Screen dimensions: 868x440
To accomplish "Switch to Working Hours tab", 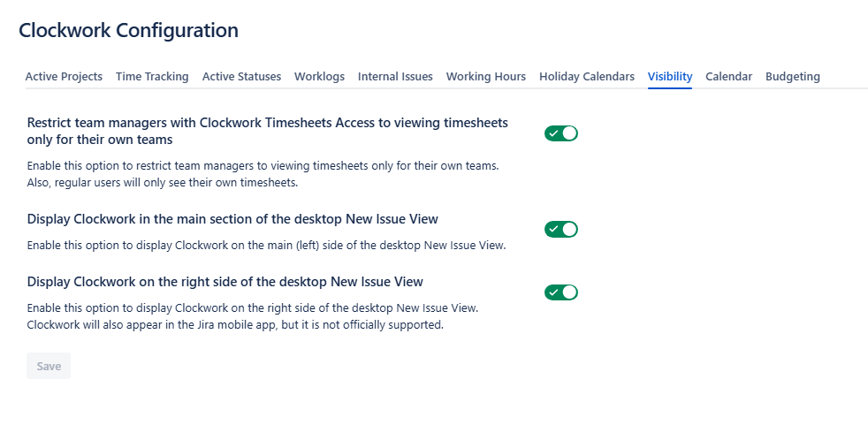I will coord(486,76).
